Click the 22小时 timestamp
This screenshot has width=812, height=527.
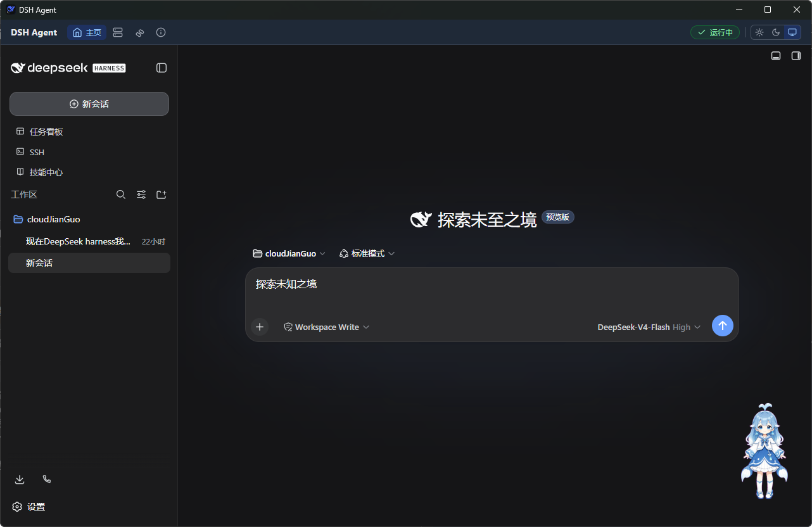tap(153, 242)
